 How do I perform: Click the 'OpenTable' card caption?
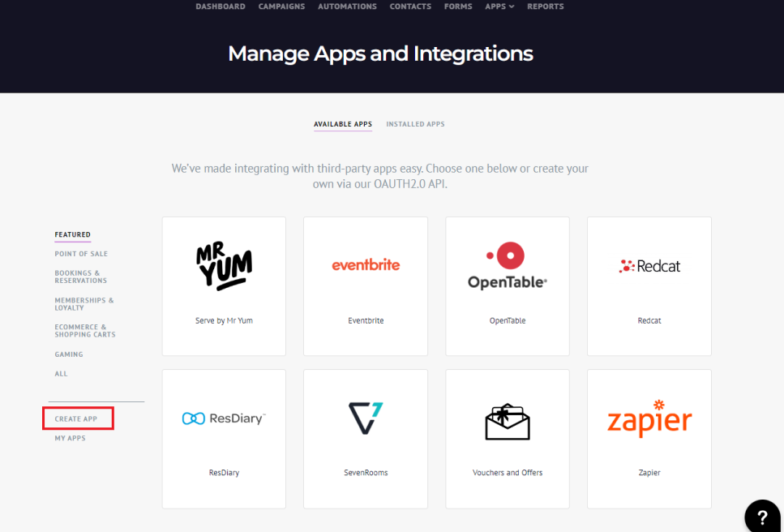pyautogui.click(x=508, y=321)
